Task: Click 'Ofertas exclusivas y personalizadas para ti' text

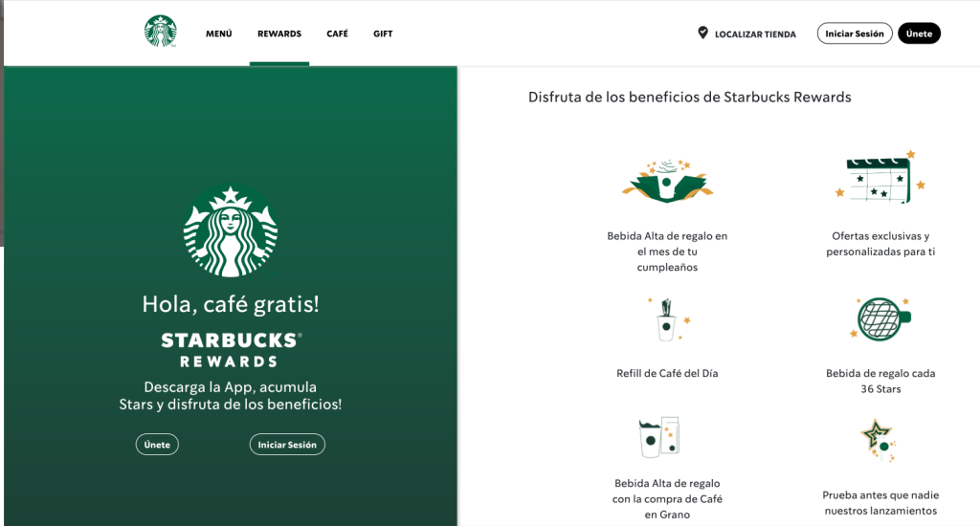Action: tap(880, 244)
